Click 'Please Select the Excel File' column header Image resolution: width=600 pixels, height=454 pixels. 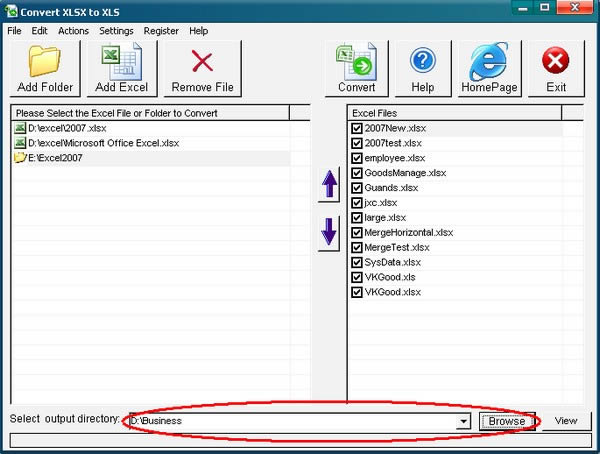pyautogui.click(x=151, y=113)
